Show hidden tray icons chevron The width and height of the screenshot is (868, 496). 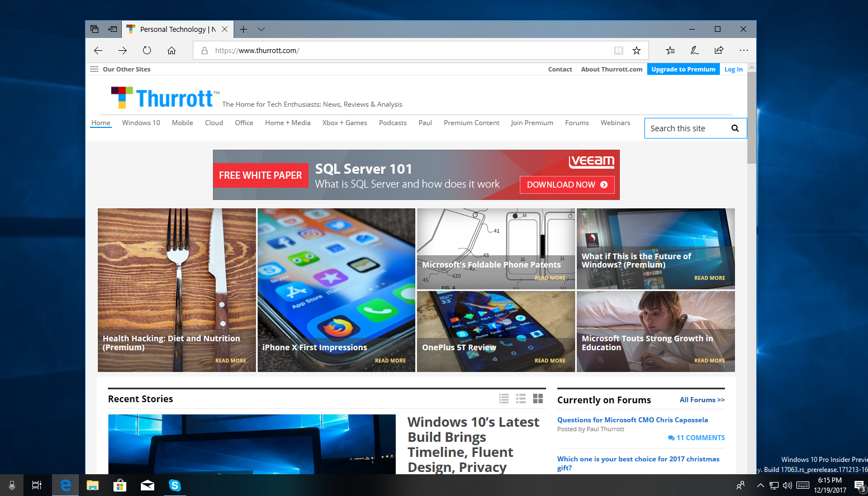760,485
